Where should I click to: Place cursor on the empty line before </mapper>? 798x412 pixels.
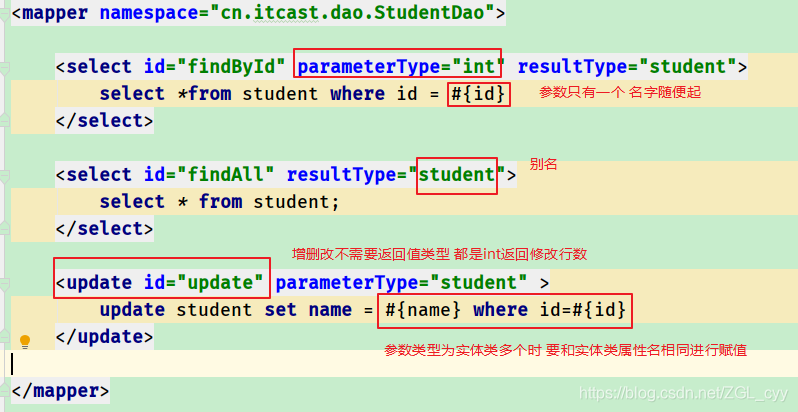pyautogui.click(x=399, y=364)
